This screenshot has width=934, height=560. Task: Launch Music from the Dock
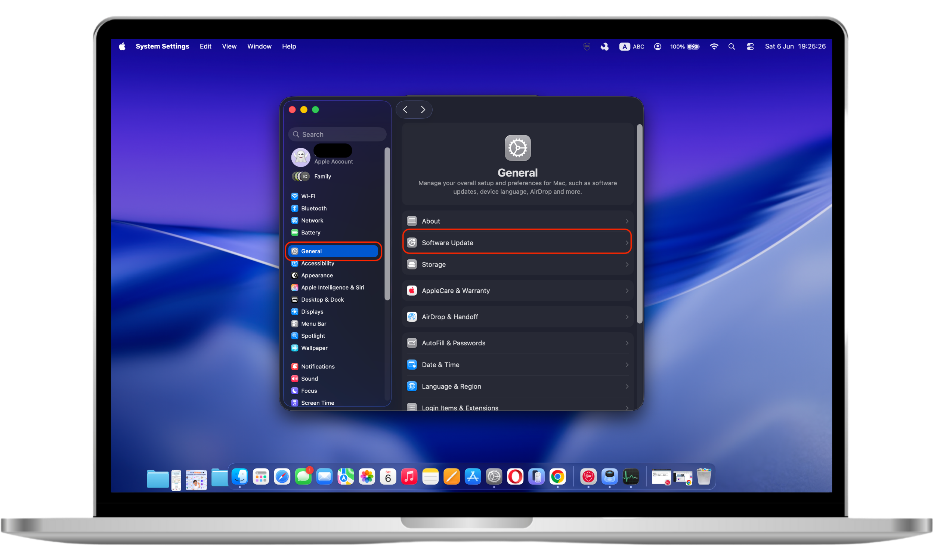(409, 477)
